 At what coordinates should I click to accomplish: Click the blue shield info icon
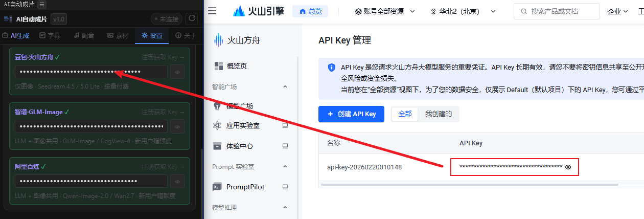click(x=332, y=68)
